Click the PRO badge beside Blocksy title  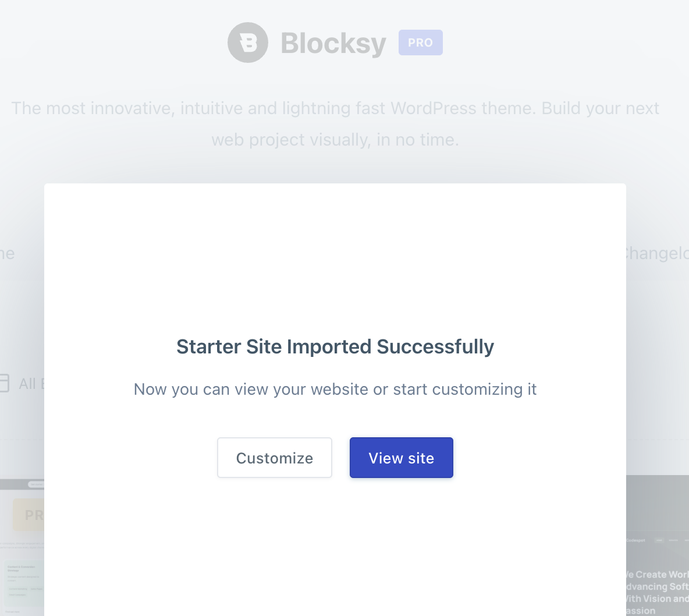[421, 43]
